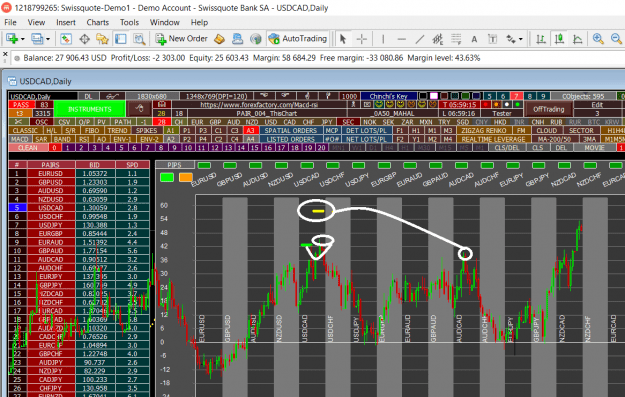Select the Fibonacci Retracement tool
The image size is (625, 397).
tap(456, 39)
